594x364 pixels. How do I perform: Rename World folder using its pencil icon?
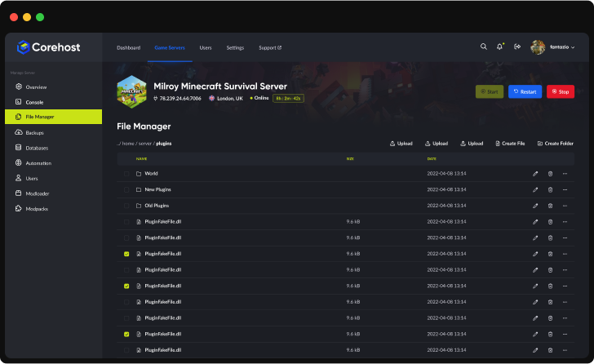tap(535, 174)
